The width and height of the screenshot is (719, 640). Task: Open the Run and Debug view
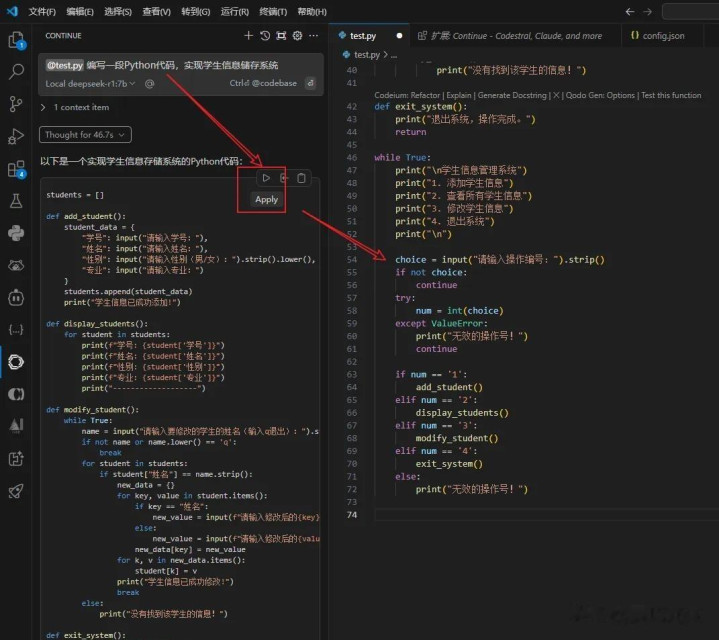(x=16, y=136)
